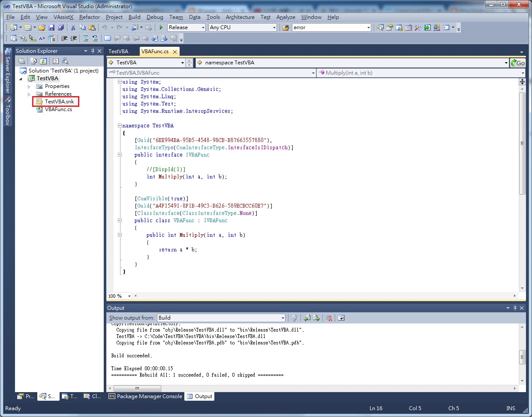The height and width of the screenshot is (417, 532).
Task: Click the Increase Indent icon
Action: coord(73,38)
